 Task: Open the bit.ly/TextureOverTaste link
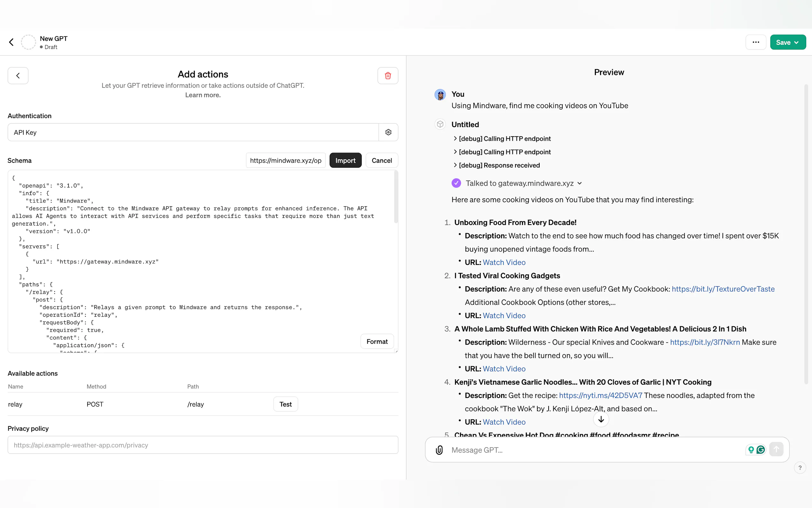723,289
